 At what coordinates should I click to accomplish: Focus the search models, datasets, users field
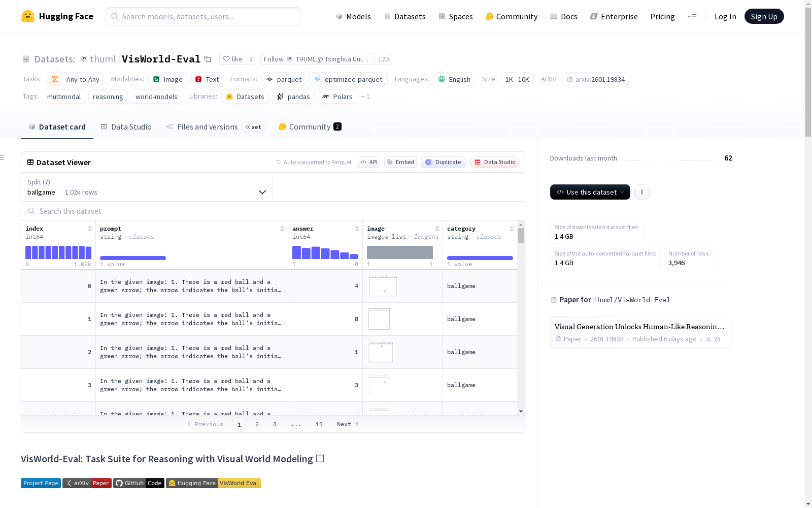pyautogui.click(x=203, y=16)
